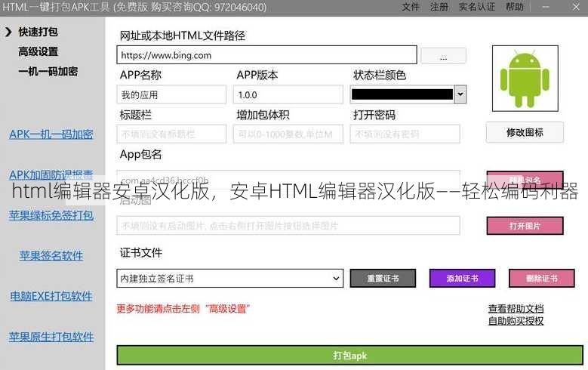
Task: Open the 注册 menu
Action: pyautogui.click(x=439, y=7)
